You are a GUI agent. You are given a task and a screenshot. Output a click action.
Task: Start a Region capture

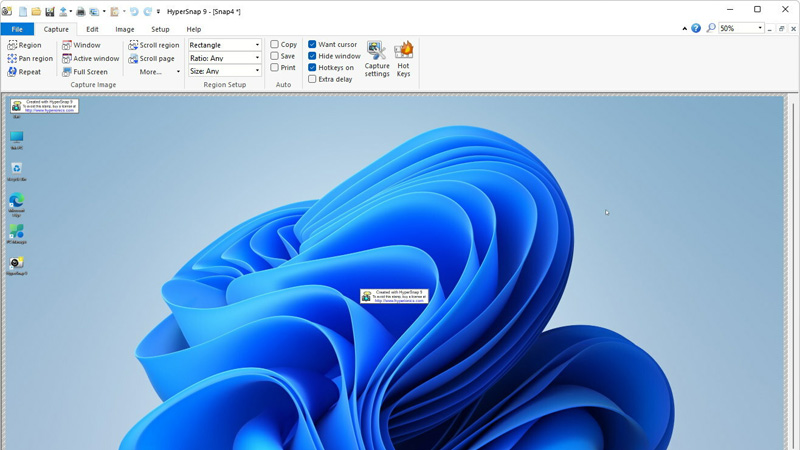[24, 45]
